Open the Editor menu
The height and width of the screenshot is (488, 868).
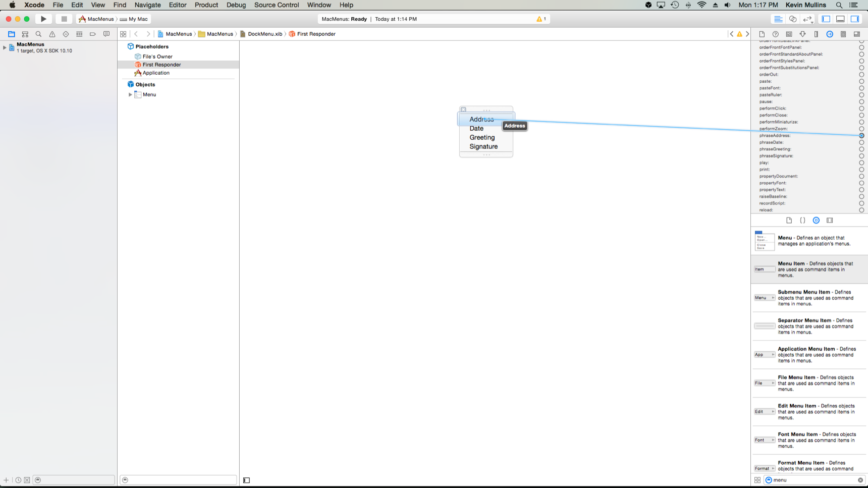pyautogui.click(x=178, y=5)
